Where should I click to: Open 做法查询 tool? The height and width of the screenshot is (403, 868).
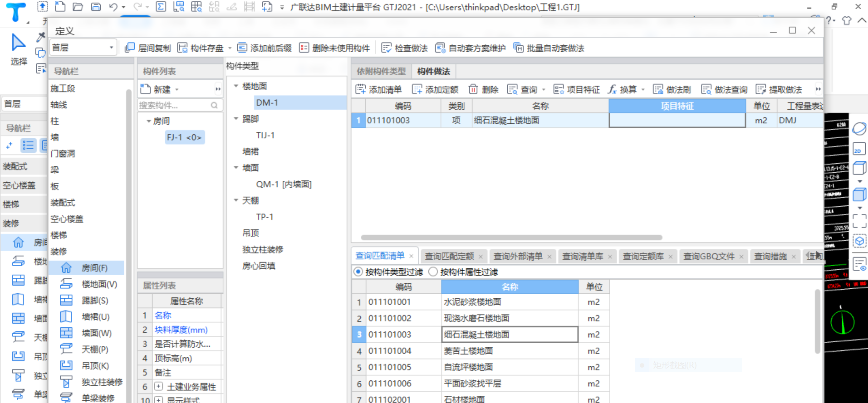tap(724, 89)
